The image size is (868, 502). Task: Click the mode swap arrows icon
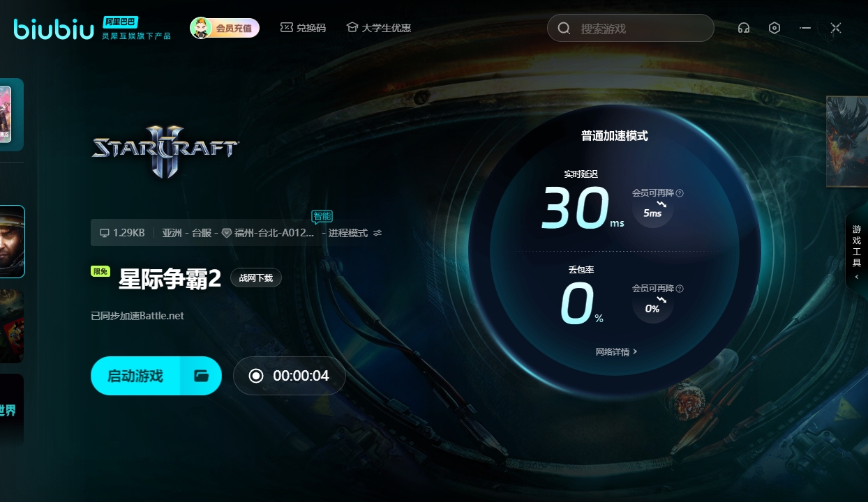point(377,233)
